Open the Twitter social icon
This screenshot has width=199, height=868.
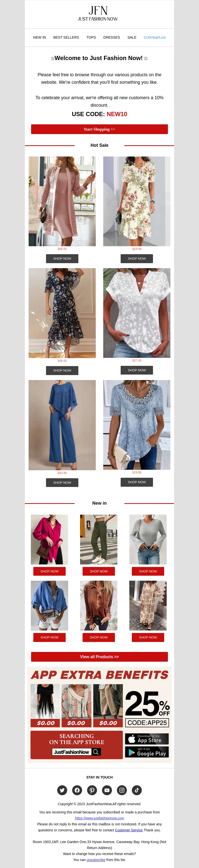point(62,790)
